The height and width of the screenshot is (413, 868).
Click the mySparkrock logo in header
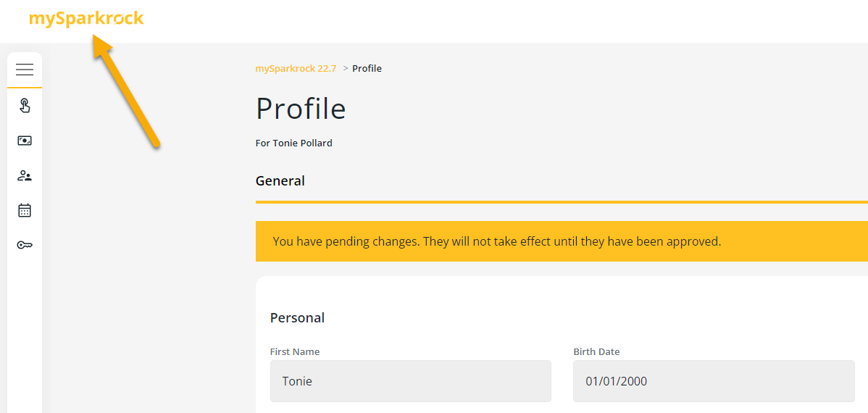click(x=86, y=19)
